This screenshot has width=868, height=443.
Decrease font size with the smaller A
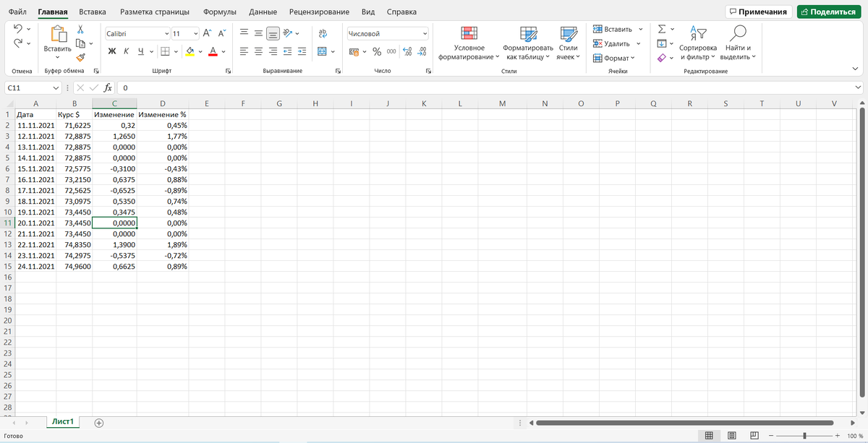[221, 33]
